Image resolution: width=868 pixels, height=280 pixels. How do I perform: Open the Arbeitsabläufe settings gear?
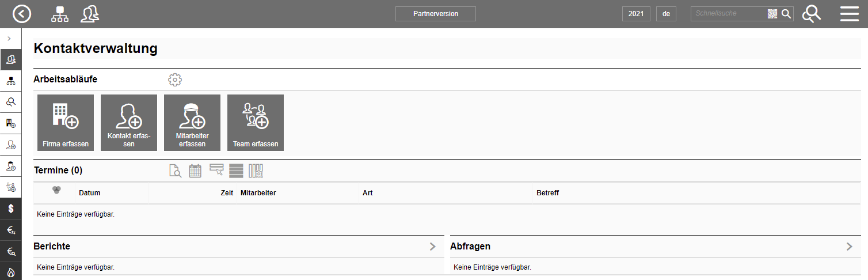tap(175, 80)
